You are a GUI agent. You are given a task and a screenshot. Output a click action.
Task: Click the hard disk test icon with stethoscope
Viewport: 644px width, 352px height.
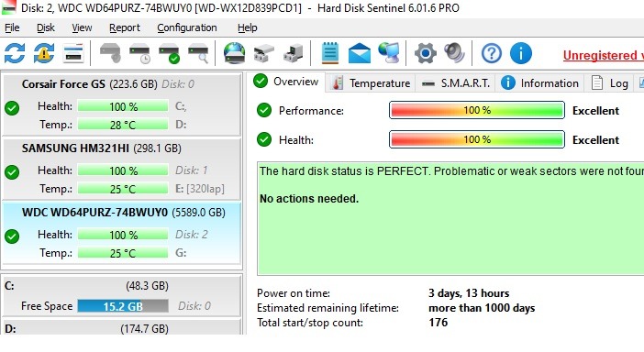(x=110, y=53)
